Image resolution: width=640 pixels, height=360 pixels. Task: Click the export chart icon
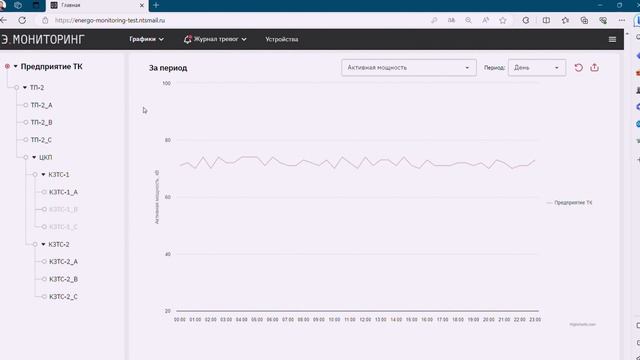594,68
